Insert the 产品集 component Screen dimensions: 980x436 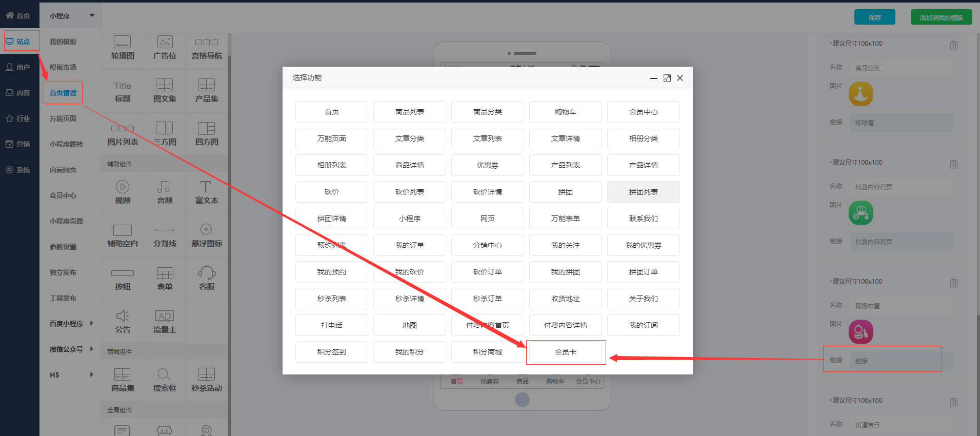pyautogui.click(x=207, y=92)
